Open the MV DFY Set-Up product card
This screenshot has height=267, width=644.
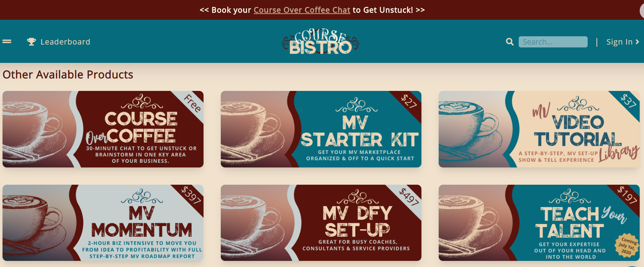pyautogui.click(x=321, y=223)
